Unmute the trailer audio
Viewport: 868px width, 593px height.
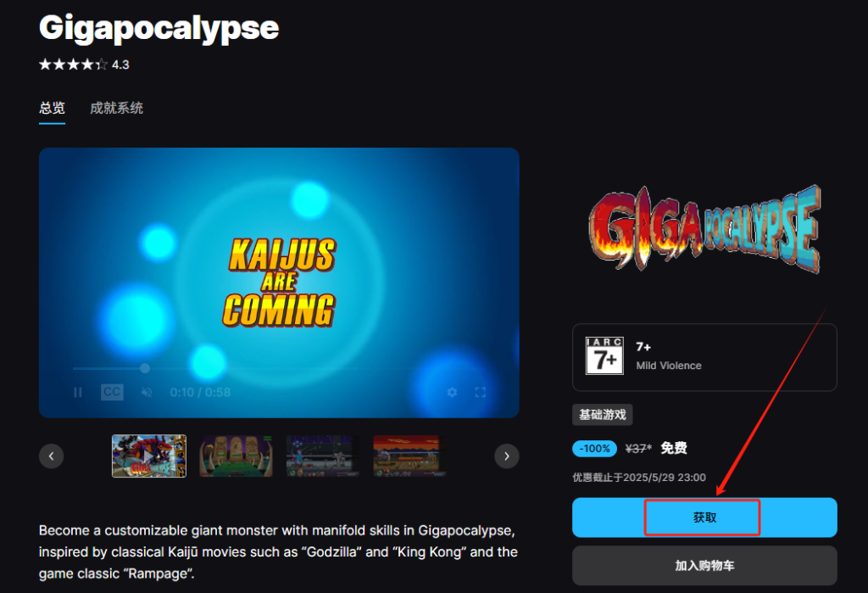click(x=147, y=393)
